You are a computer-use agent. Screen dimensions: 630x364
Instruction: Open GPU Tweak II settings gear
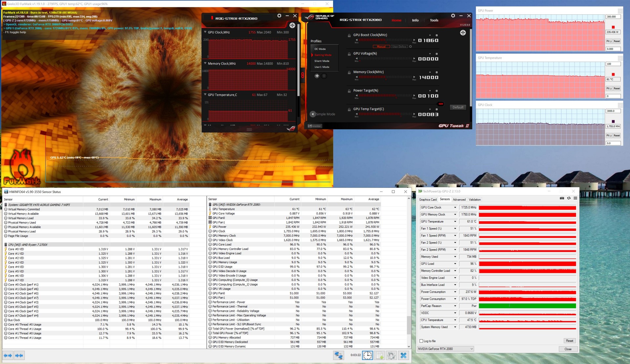[453, 16]
